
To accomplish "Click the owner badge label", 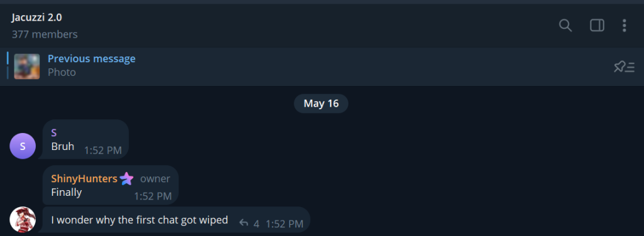I will pyautogui.click(x=155, y=179).
